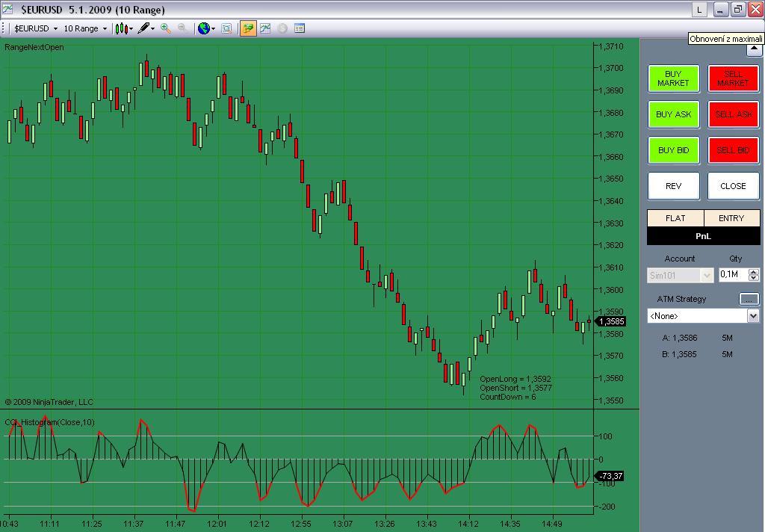The height and width of the screenshot is (532, 765).
Task: Open the candlestick chart style menu
Action: point(123,29)
